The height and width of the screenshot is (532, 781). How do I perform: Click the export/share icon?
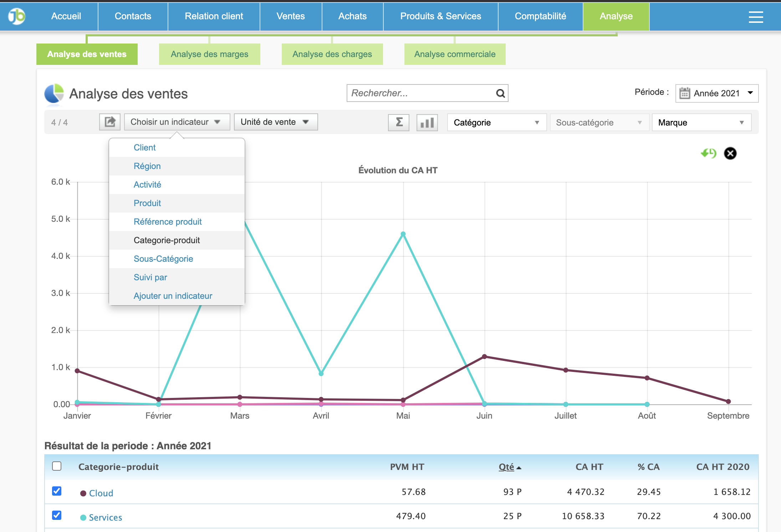coord(109,122)
